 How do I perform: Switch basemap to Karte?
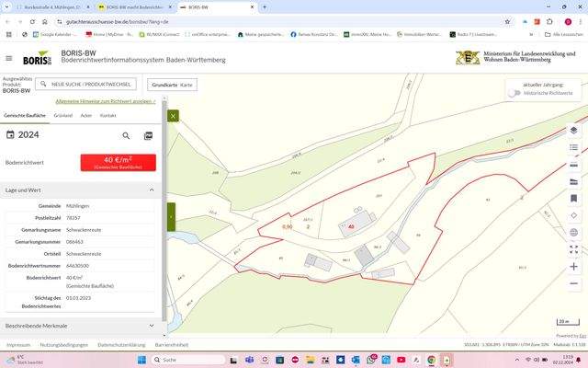tap(187, 85)
